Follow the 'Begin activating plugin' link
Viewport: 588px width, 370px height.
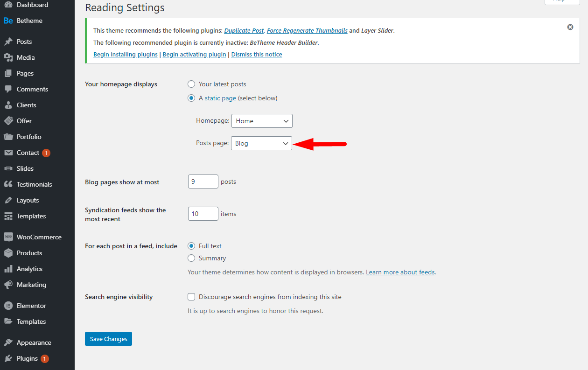[195, 54]
